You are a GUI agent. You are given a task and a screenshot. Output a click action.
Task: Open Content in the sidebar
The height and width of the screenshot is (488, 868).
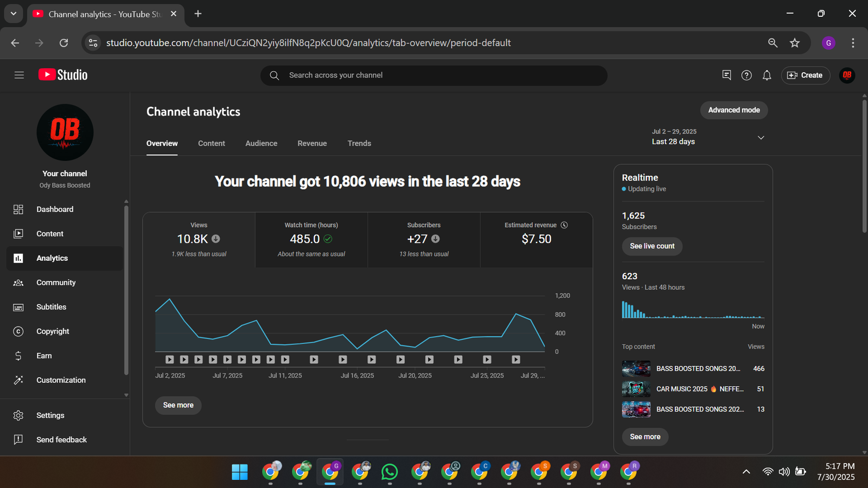(x=65, y=234)
